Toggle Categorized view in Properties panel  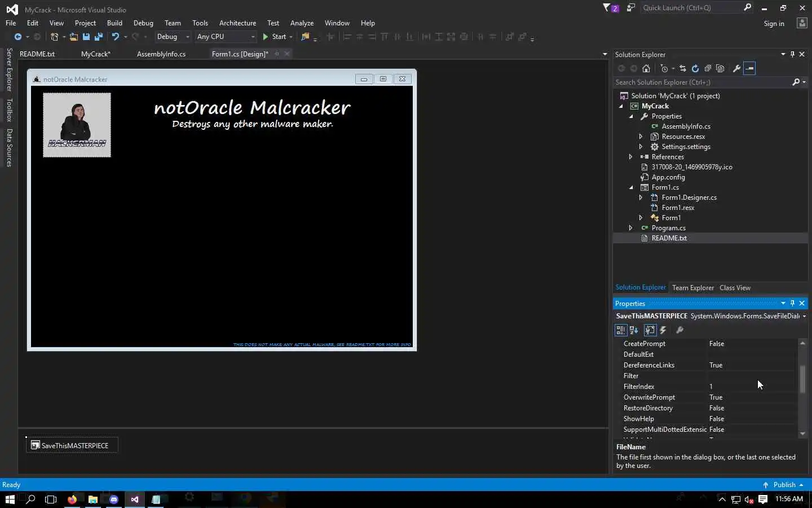pos(620,330)
